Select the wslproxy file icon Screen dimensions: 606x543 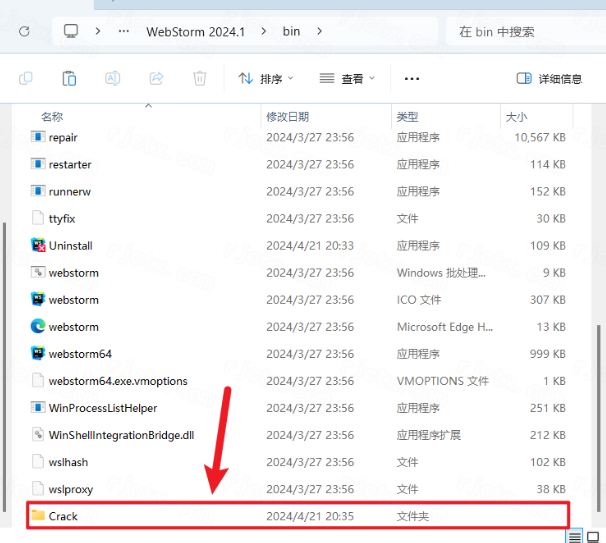click(38, 489)
